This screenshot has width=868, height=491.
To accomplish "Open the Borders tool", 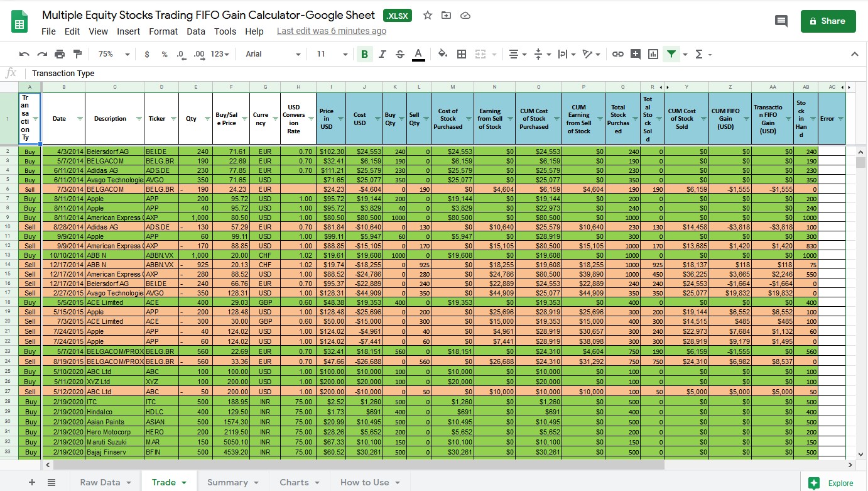I will tap(462, 54).
